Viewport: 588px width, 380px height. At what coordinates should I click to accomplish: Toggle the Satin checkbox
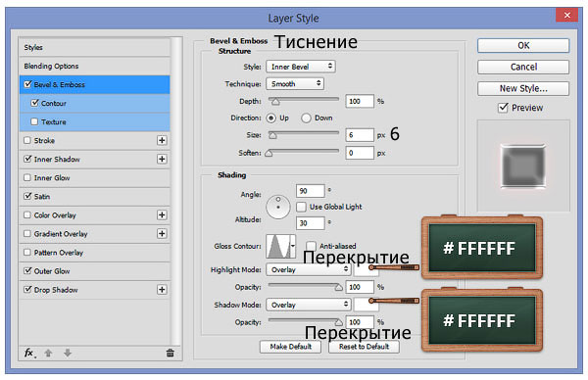[27, 196]
